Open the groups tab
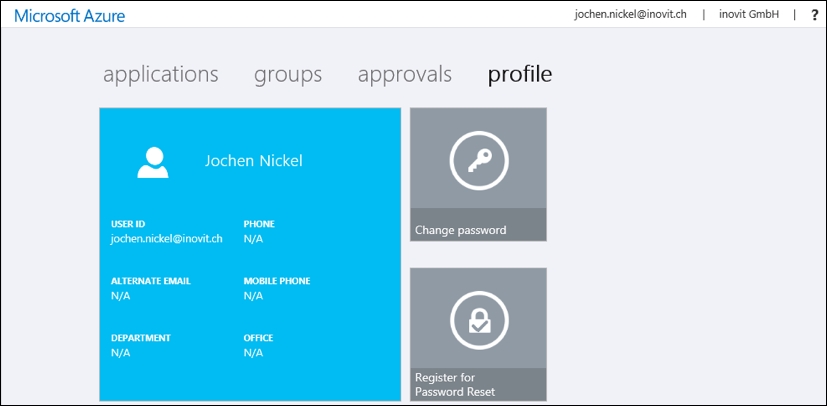This screenshot has height=406, width=827. (288, 74)
